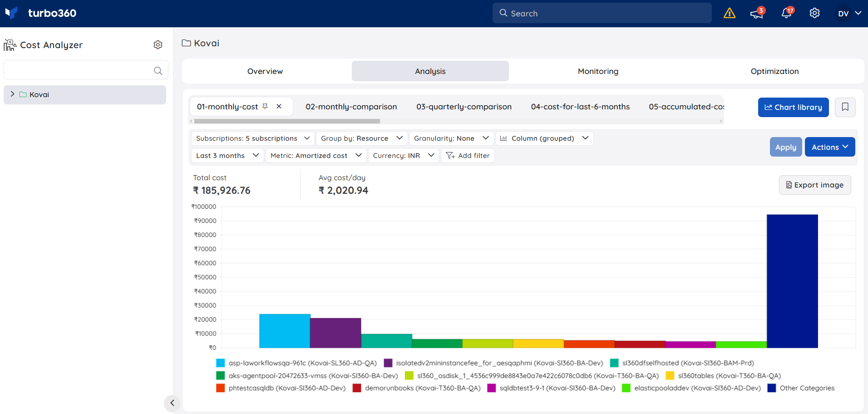Click the asp-laworkflowsqa-961c cyan bar
The image size is (868, 414).
pyautogui.click(x=285, y=331)
